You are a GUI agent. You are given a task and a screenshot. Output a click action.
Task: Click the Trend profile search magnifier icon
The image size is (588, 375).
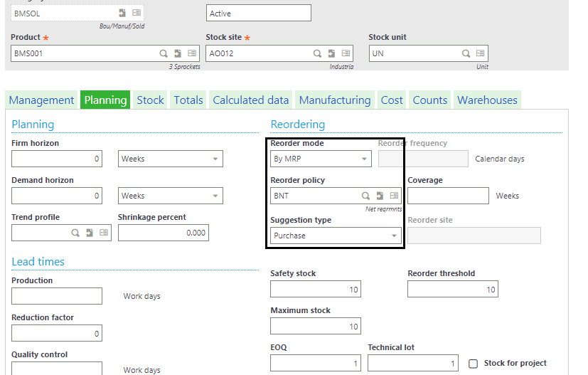75,233
